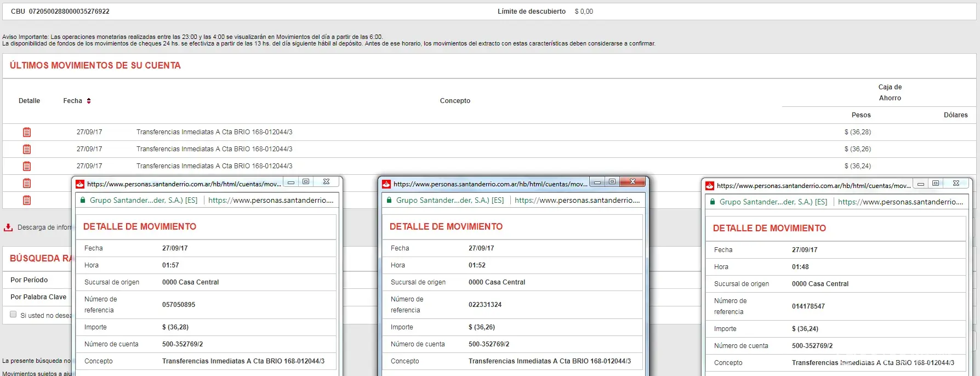
Task: Click padlock icon in the 01:57 movement popup
Action: [83, 201]
